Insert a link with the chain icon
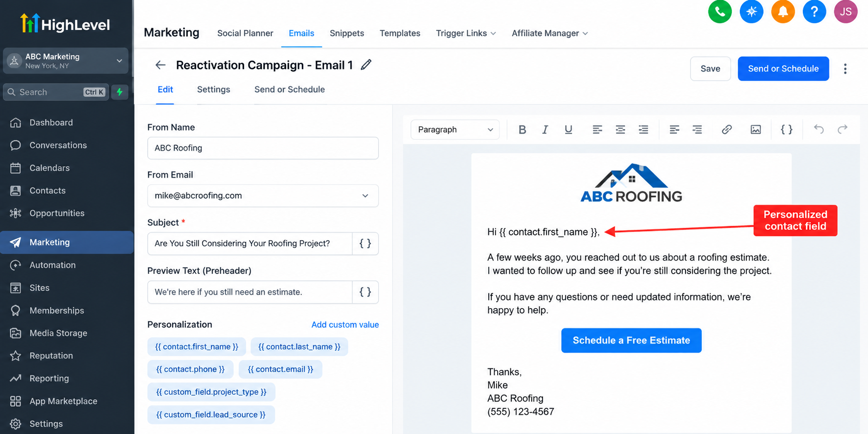This screenshot has height=434, width=868. pos(727,130)
